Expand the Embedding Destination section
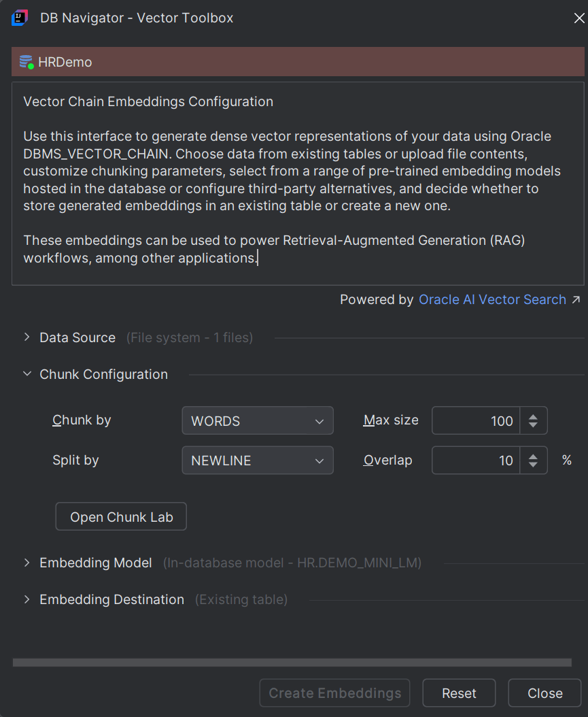588x717 pixels. (27, 599)
